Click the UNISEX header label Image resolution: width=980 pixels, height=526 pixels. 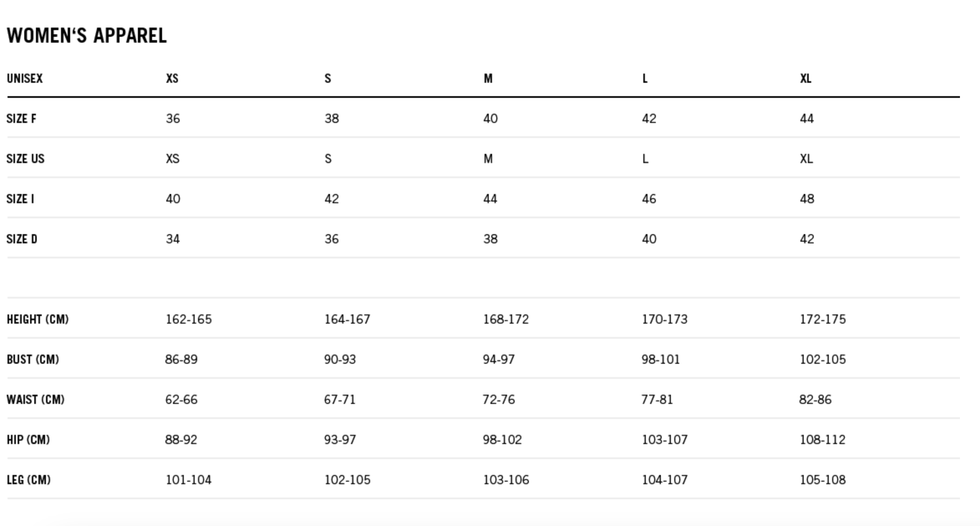(x=25, y=79)
